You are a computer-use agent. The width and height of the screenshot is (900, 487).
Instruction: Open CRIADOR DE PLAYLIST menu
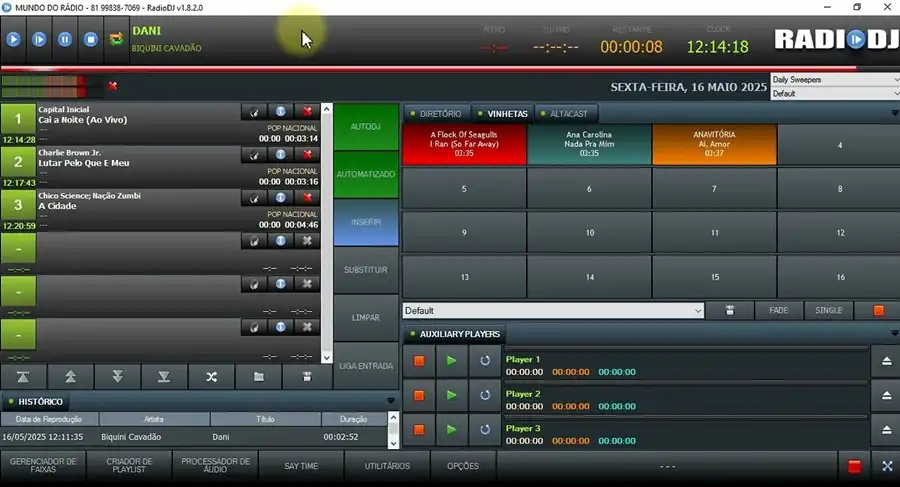129,466
